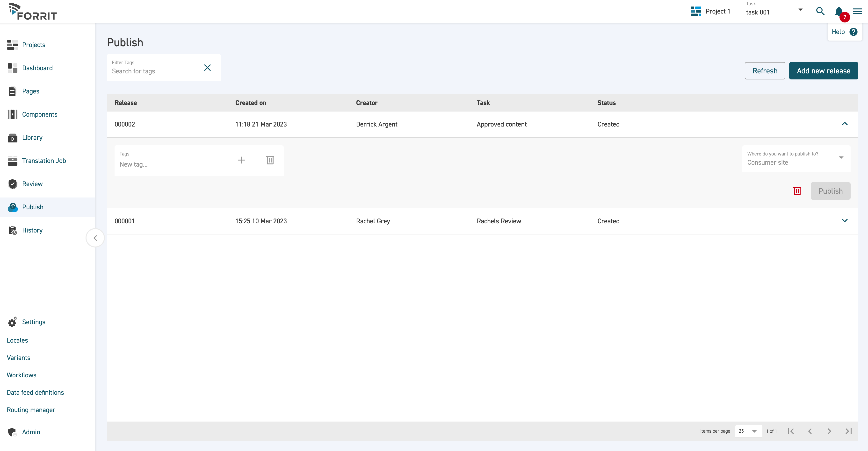
Task: Open the Locales settings link
Action: pos(18,340)
